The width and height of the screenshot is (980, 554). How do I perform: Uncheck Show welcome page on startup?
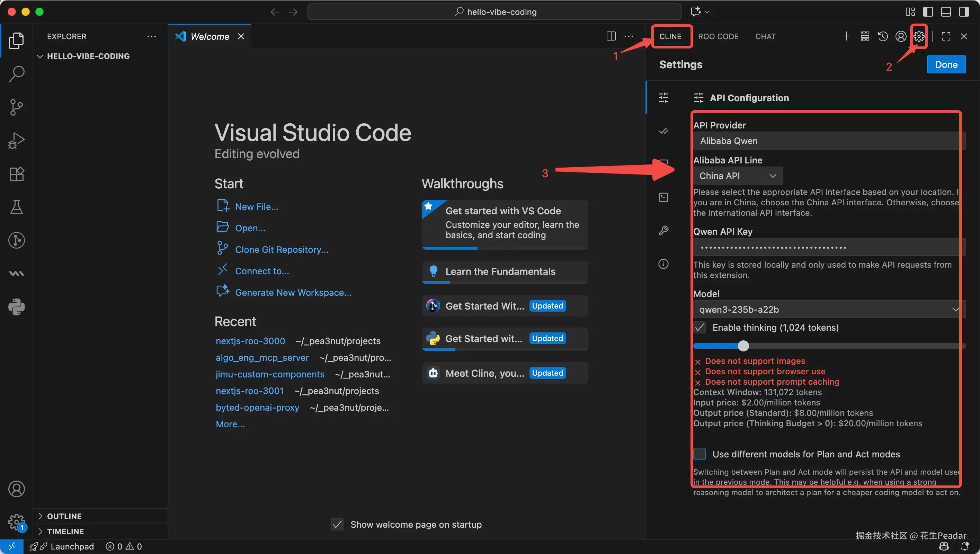point(337,524)
